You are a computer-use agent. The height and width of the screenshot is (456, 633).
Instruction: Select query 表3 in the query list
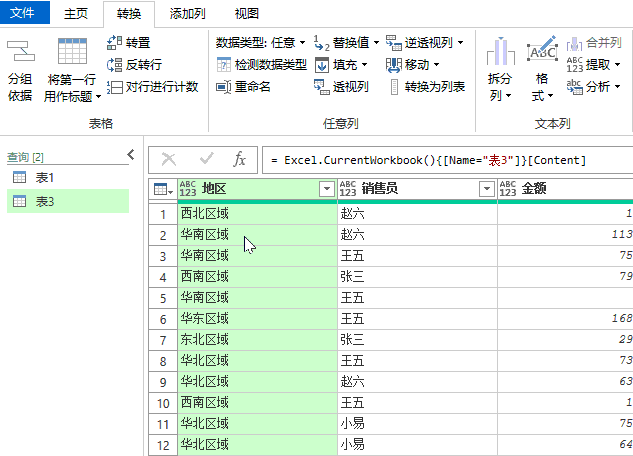tap(68, 201)
